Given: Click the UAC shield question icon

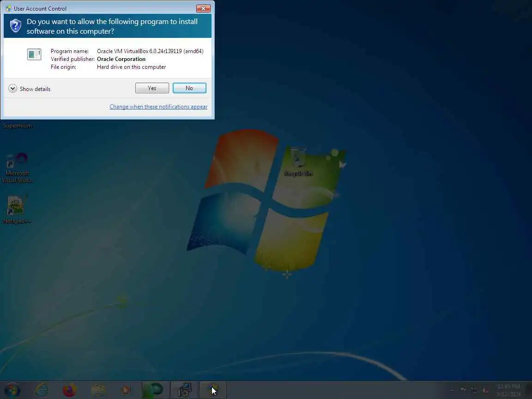Looking at the screenshot, I should [x=15, y=26].
